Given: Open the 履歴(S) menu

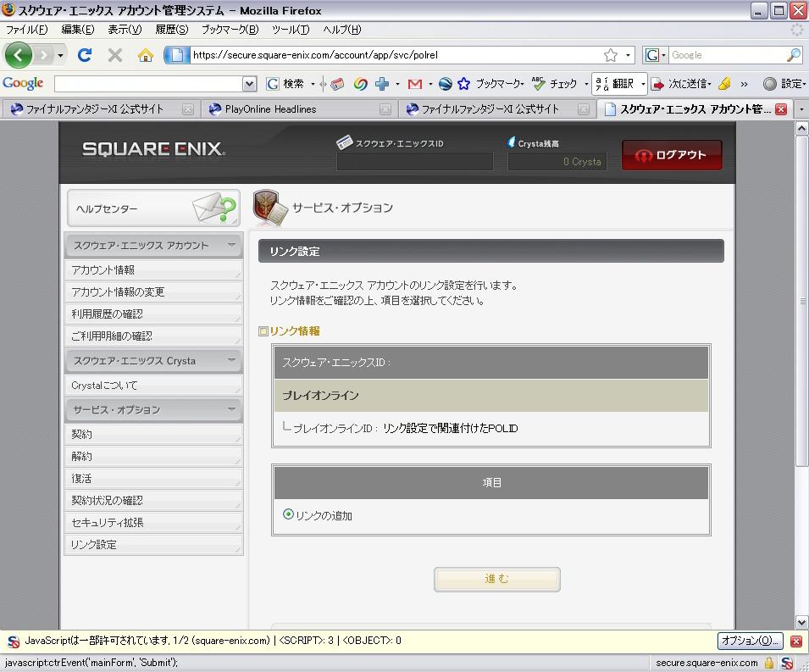Looking at the screenshot, I should tap(172, 30).
